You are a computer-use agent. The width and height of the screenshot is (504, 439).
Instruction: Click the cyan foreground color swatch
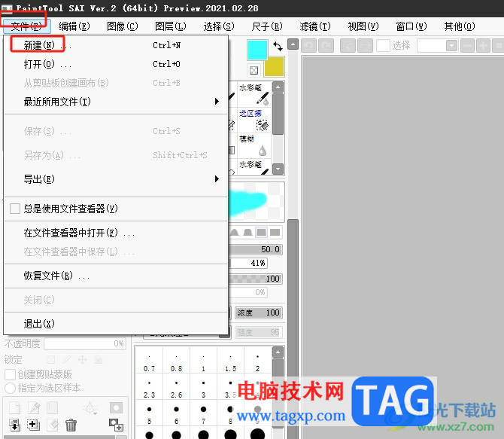click(257, 50)
